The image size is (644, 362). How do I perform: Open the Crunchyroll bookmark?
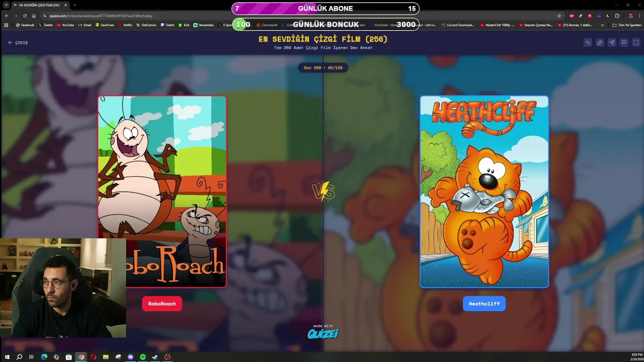pyautogui.click(x=267, y=25)
